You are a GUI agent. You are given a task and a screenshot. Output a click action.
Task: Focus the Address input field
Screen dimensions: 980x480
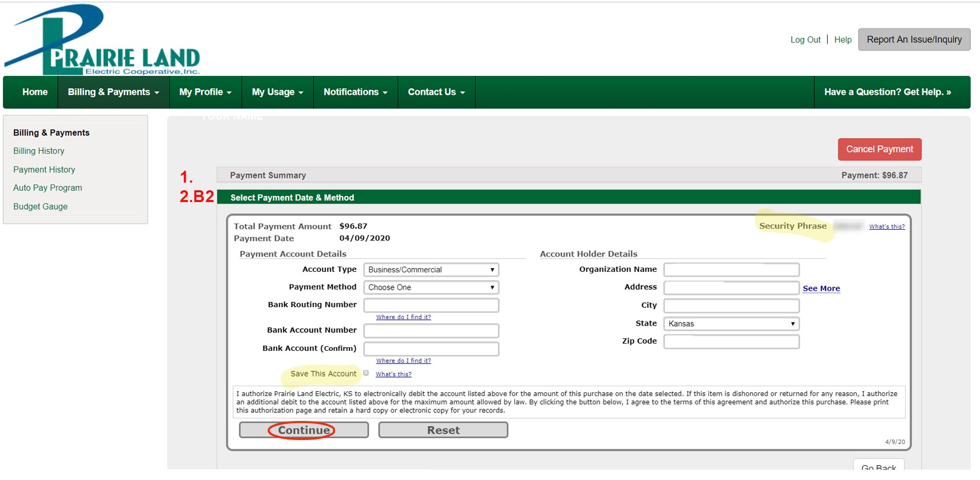(731, 288)
